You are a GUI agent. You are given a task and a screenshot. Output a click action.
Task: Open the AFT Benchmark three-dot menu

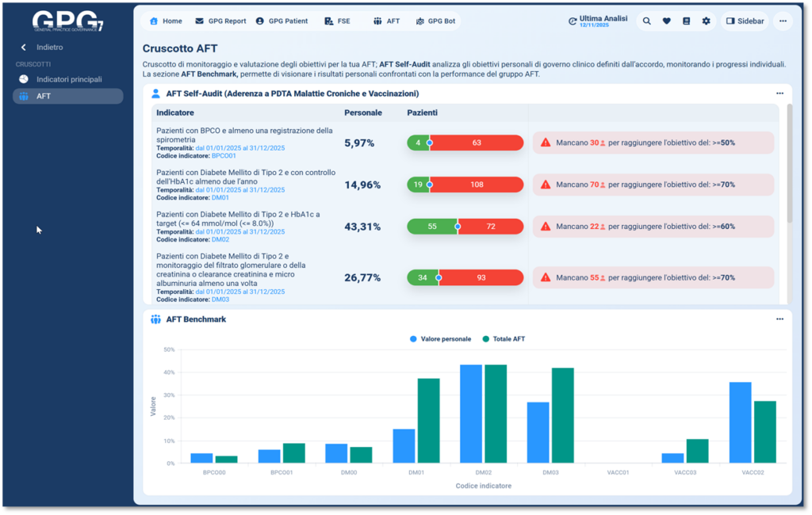click(x=779, y=319)
